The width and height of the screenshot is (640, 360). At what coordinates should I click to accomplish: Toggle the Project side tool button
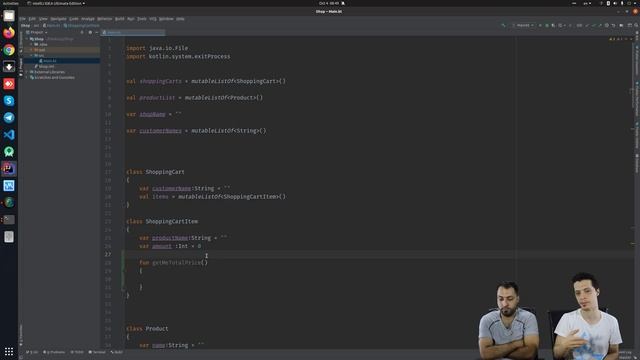21,66
